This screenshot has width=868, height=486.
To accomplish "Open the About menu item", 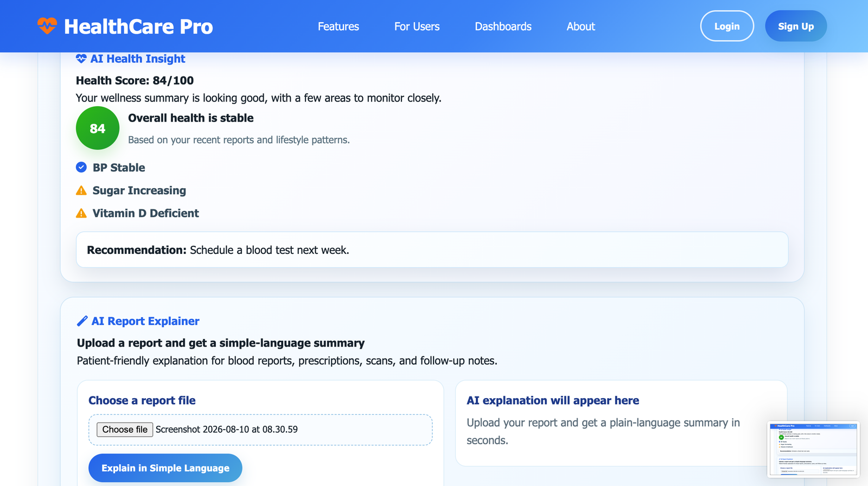I will click(x=581, y=27).
